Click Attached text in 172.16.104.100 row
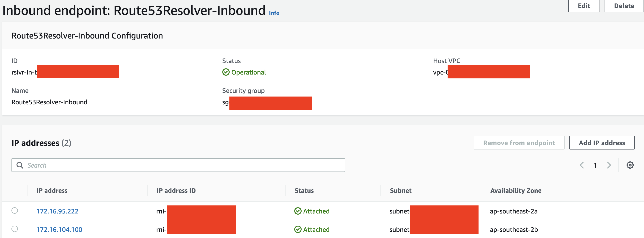Screen dimensions: 644x238 click(316, 230)
